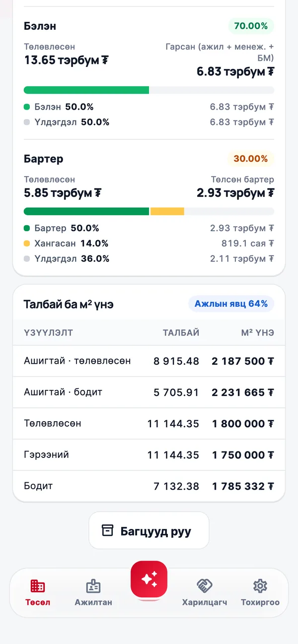The width and height of the screenshot is (298, 644).
Task: Click the Бартер yellow progress segment
Action: tap(167, 211)
